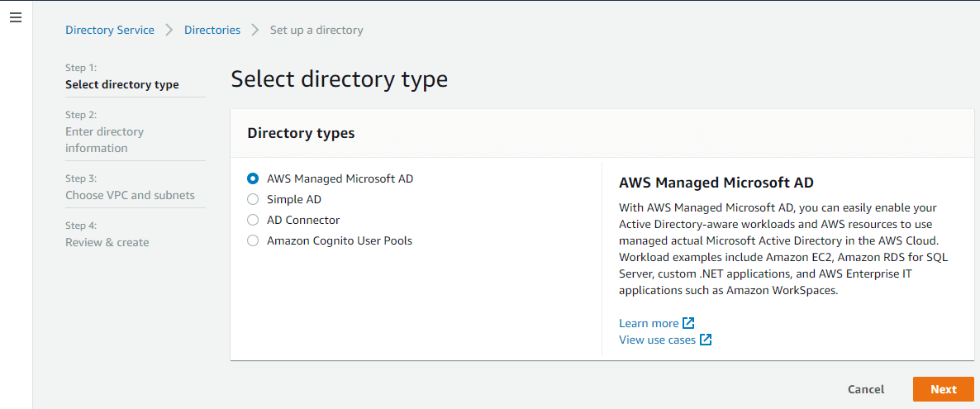Jump to Step 2 Enter directory information
This screenshot has width=980, height=409.
104,140
